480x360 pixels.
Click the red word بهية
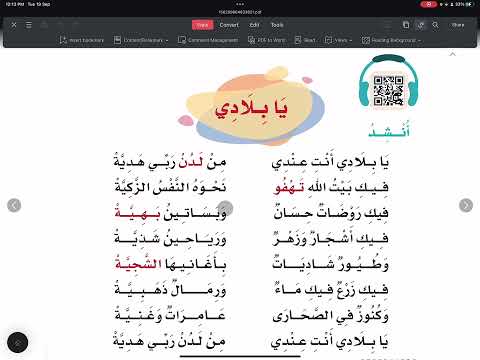[x=138, y=212]
